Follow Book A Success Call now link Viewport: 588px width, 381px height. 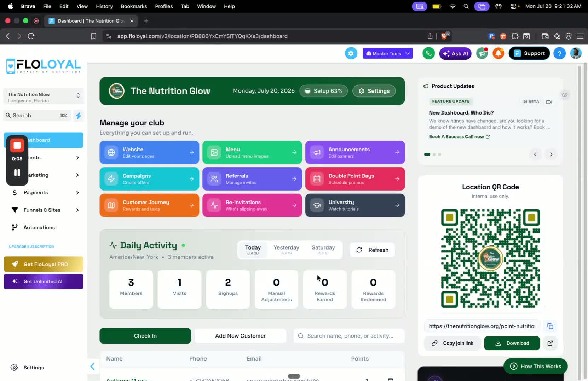[x=459, y=137]
